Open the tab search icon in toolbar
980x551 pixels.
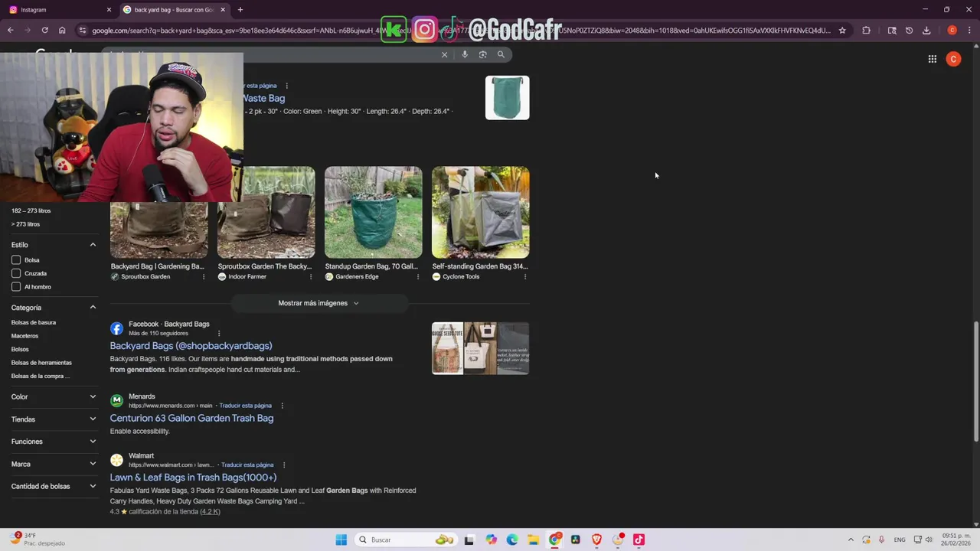click(892, 31)
